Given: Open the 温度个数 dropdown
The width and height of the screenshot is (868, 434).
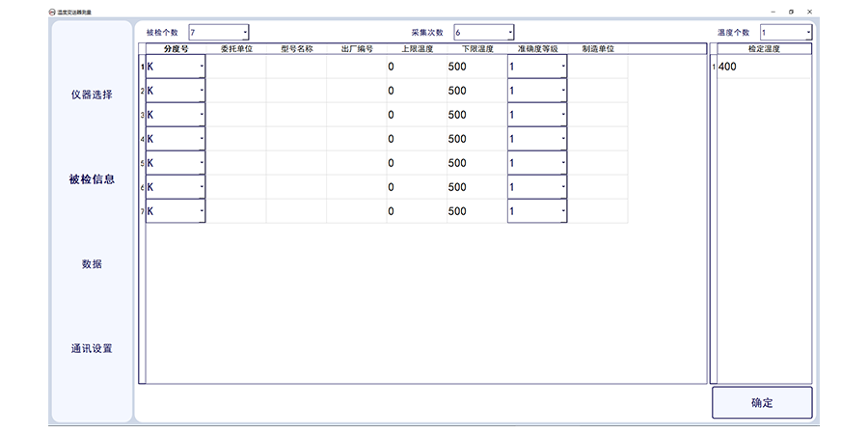Looking at the screenshot, I should point(806,33).
